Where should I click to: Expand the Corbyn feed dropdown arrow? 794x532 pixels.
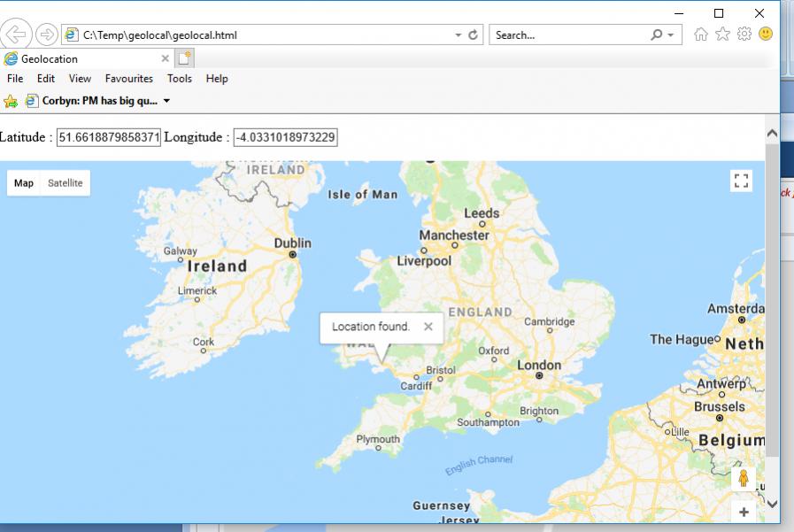(x=166, y=101)
